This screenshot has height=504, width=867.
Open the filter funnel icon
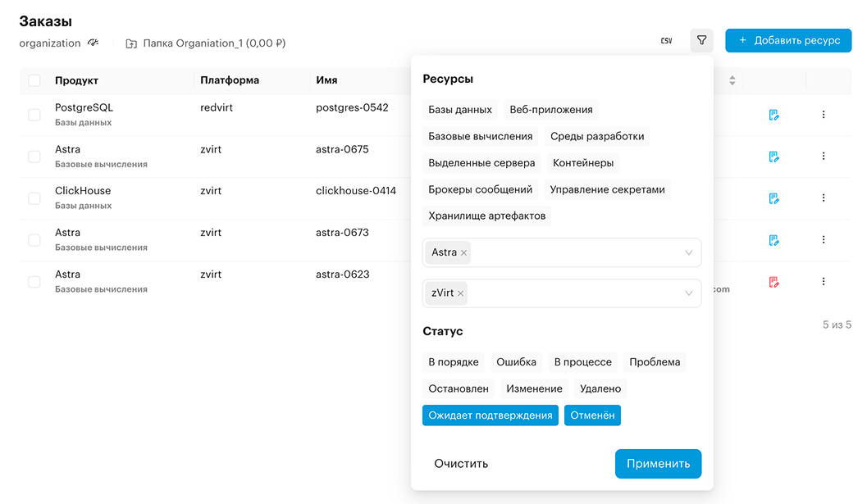pyautogui.click(x=701, y=40)
